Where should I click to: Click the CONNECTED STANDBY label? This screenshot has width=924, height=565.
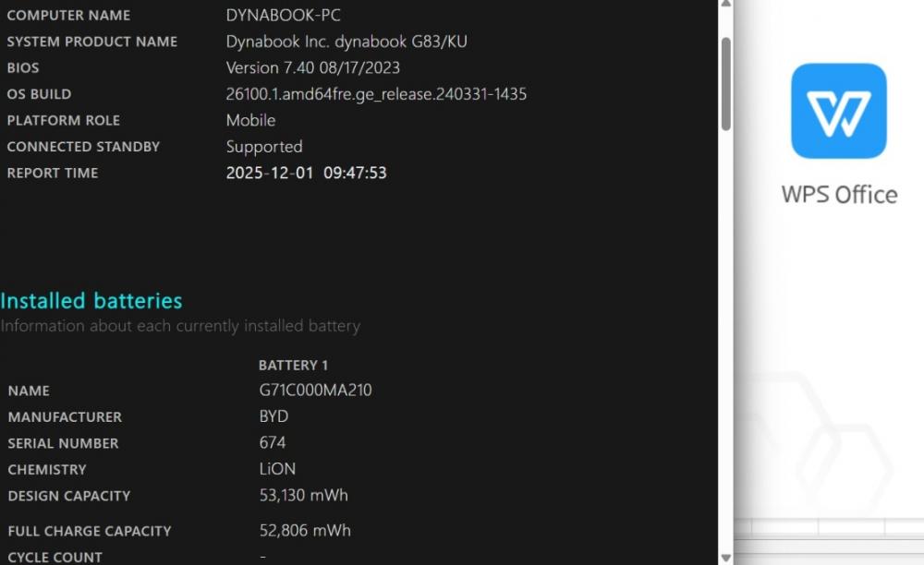tap(84, 147)
